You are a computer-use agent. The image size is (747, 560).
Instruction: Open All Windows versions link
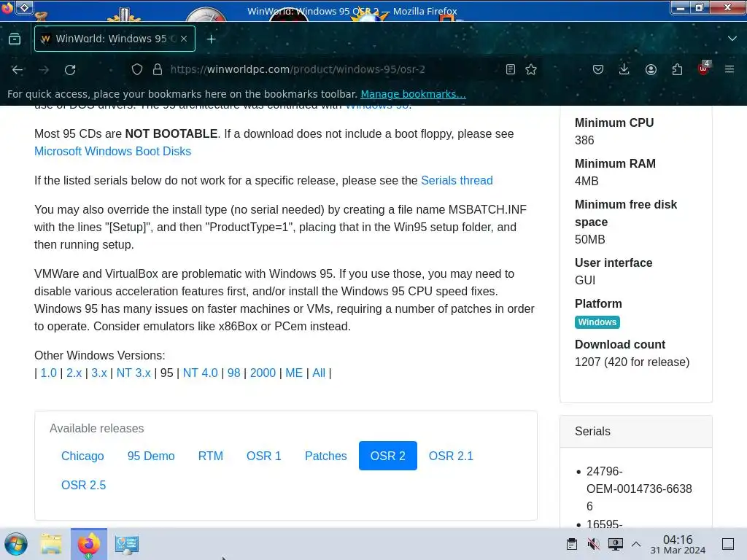pos(319,373)
